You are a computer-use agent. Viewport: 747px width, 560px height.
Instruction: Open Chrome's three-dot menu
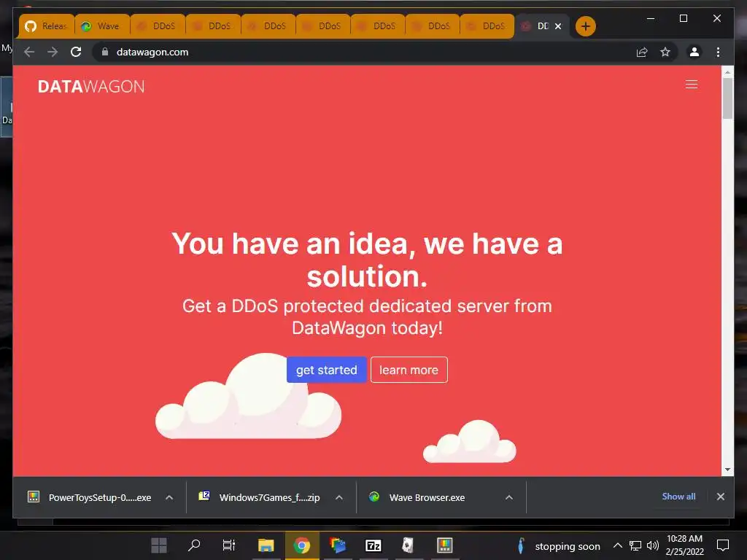pyautogui.click(x=718, y=52)
